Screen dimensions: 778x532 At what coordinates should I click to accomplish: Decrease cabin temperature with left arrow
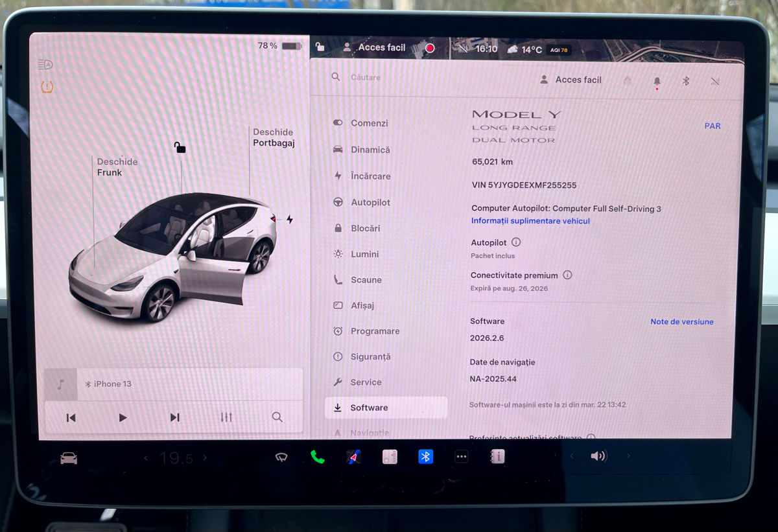tap(146, 458)
